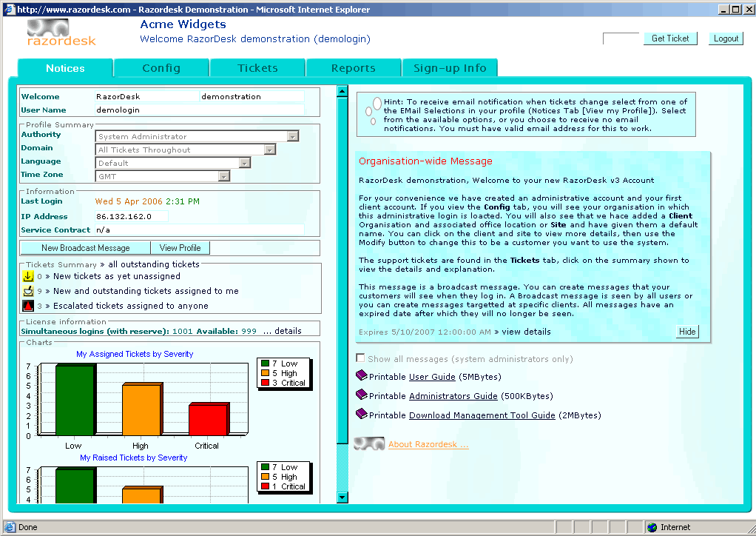Click the orange High bar in Assigned chart

pyautogui.click(x=142, y=409)
